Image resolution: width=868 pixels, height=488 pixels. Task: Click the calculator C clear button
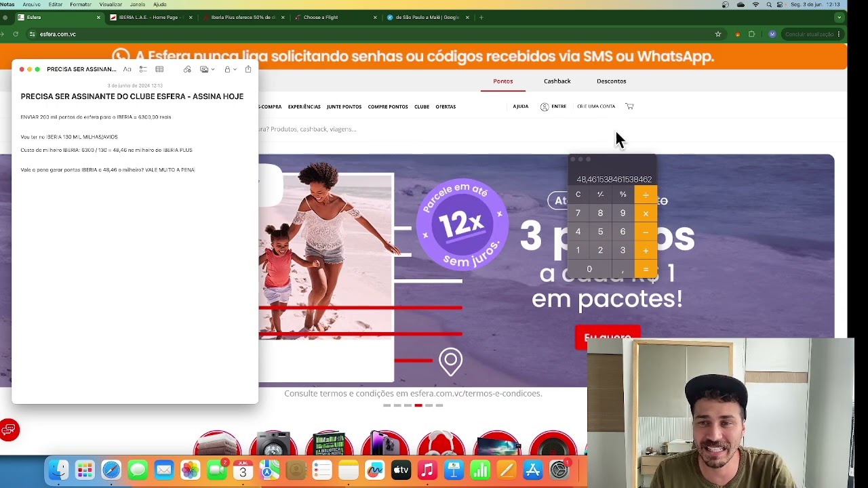578,195
